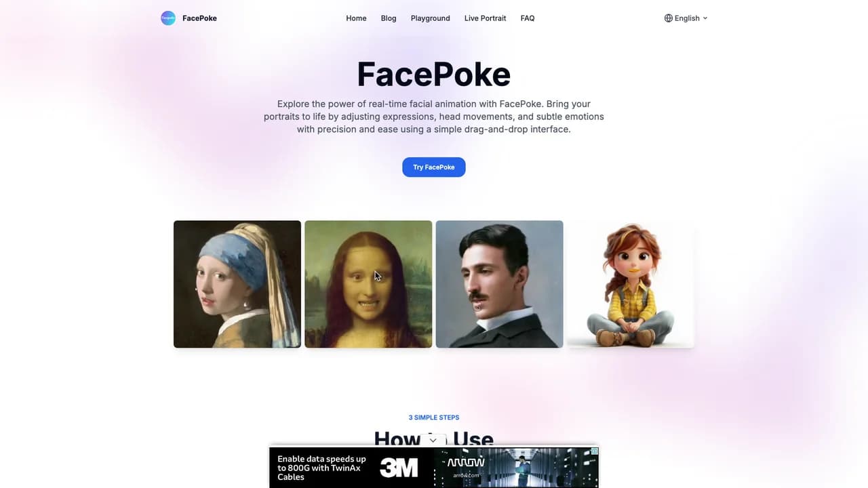This screenshot has width=868, height=488.
Task: Click the large FacePoke page heading
Action: [434, 75]
